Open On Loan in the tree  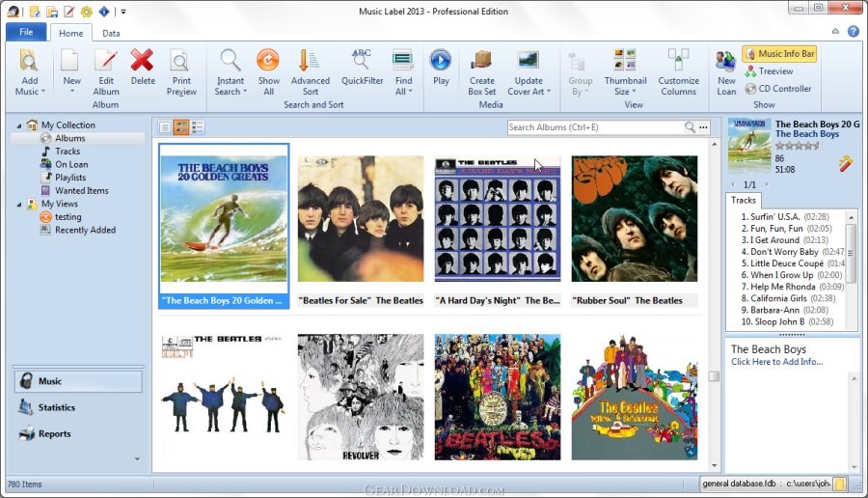click(x=71, y=164)
